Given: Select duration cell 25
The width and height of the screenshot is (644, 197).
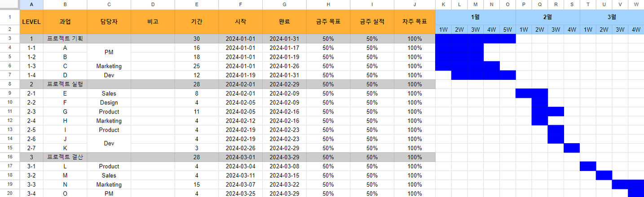Looking at the screenshot, I should [197, 66].
